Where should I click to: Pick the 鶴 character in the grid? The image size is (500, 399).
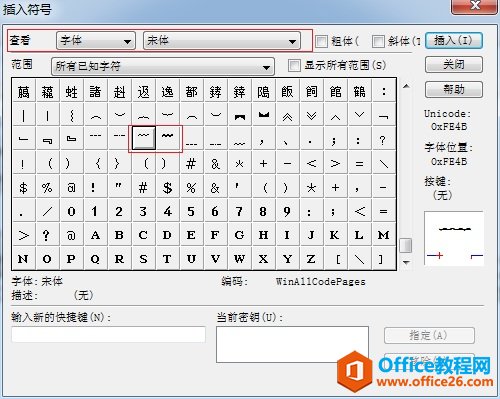360,90
